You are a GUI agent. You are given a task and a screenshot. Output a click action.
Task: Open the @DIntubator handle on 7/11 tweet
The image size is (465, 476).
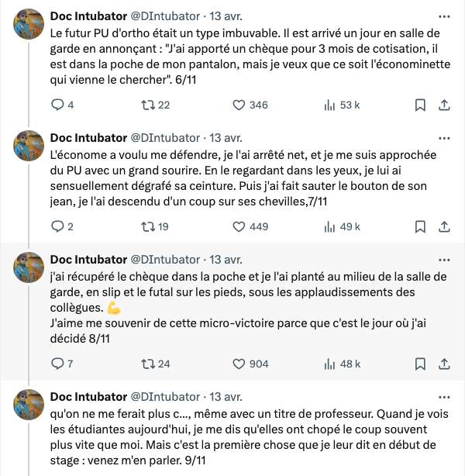click(167, 138)
